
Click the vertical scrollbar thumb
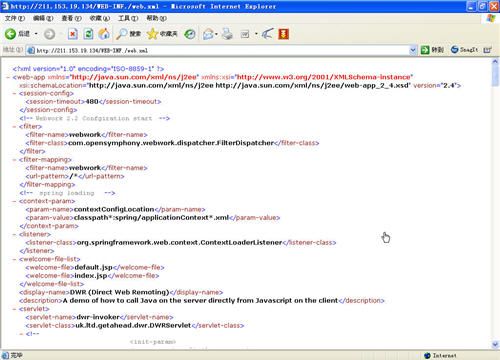(x=495, y=75)
